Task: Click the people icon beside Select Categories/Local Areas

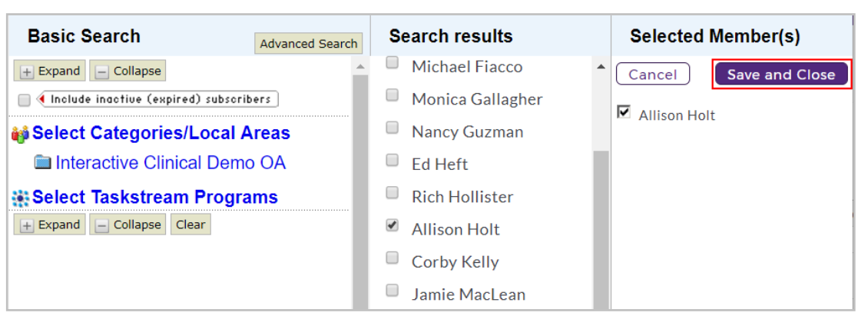Action: (x=21, y=135)
